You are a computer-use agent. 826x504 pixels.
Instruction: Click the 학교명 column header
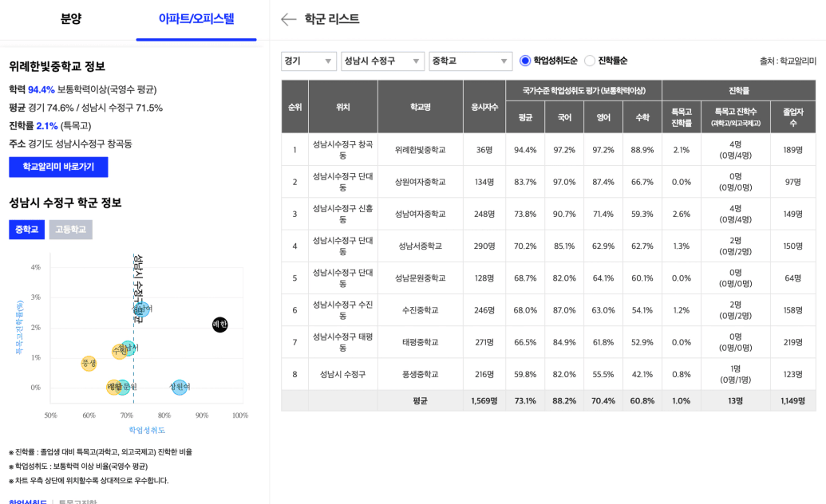(x=421, y=107)
